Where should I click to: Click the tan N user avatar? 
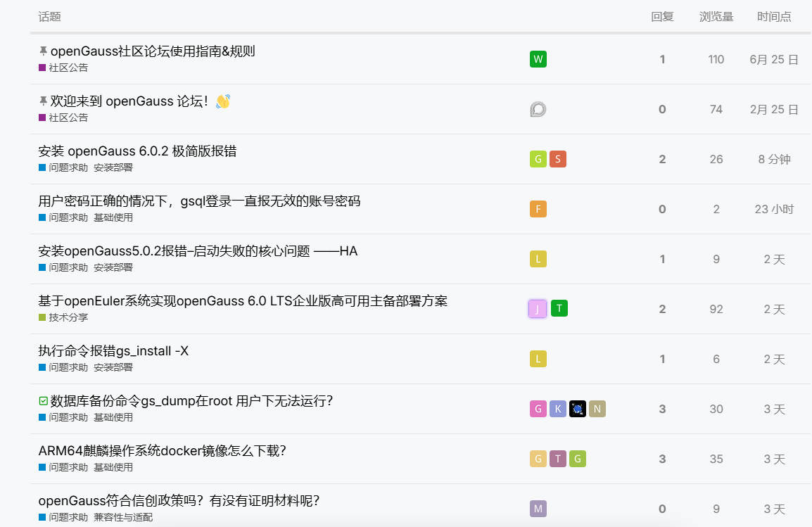tap(597, 409)
